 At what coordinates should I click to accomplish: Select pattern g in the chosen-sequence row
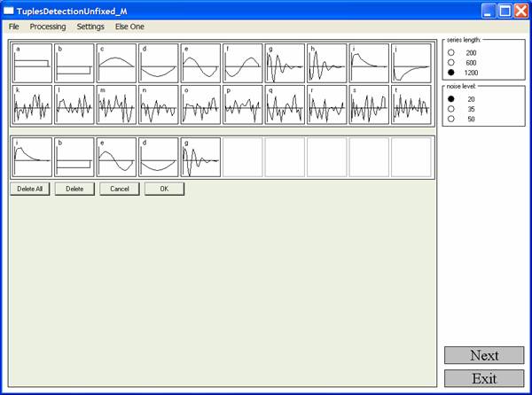(200, 157)
